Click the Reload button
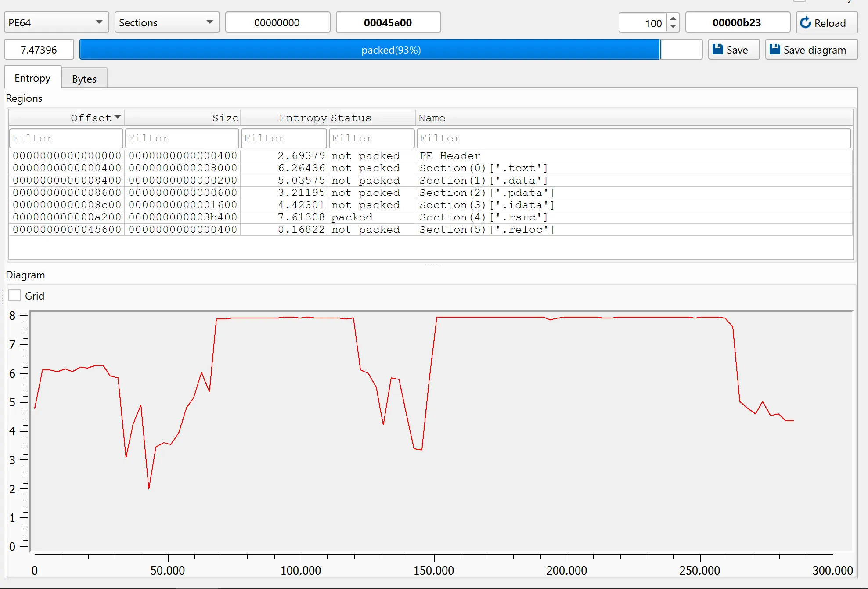 click(826, 23)
